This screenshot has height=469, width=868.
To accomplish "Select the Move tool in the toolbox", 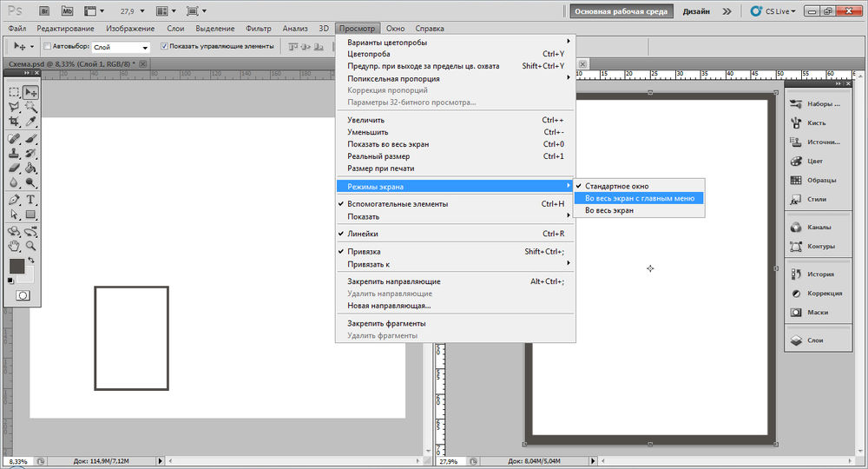I will tap(31, 92).
